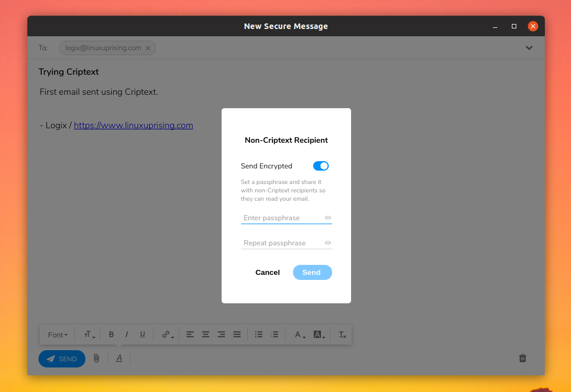Viewport: 571px width, 392px height.
Task: Underline the selected text
Action: tap(142, 334)
